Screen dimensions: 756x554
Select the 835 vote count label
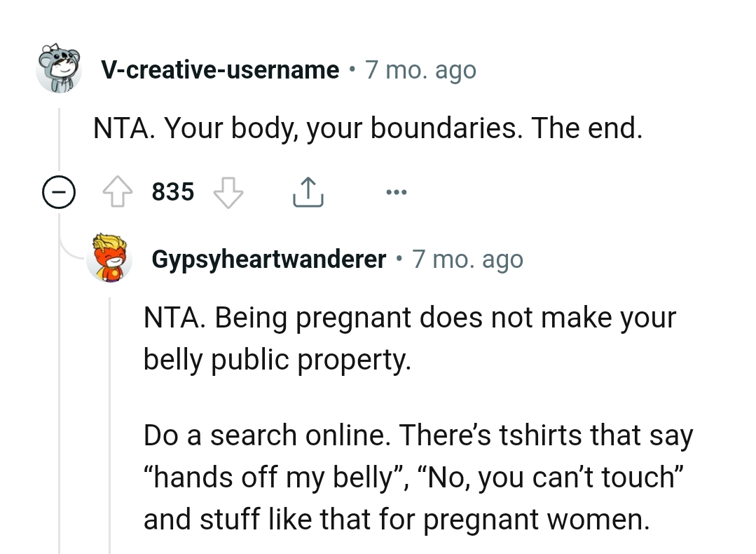[172, 191]
